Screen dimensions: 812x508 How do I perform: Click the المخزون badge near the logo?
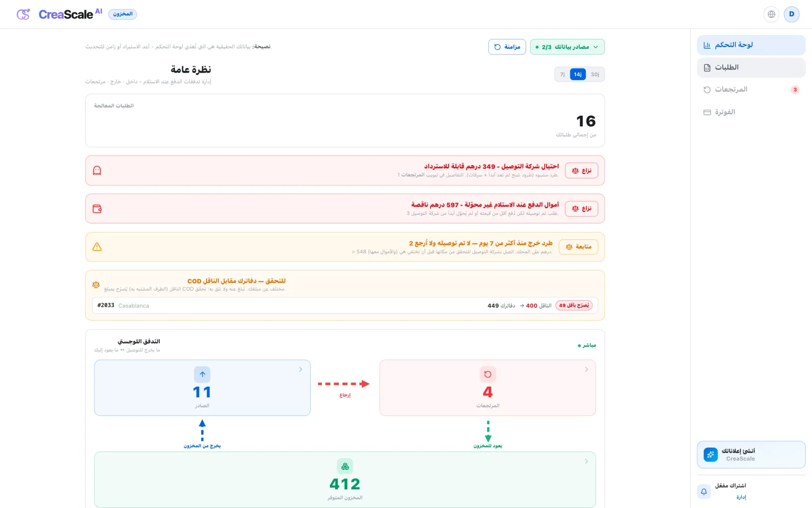(x=123, y=14)
